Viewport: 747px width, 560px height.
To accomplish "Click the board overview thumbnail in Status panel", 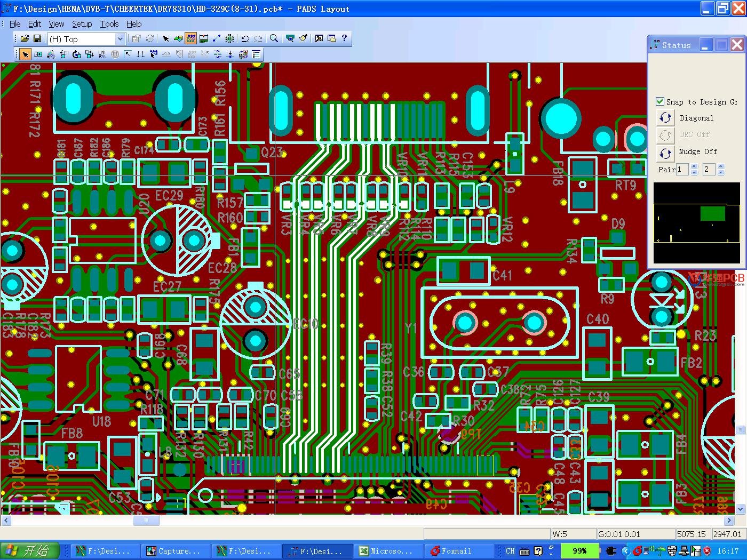I will [x=696, y=222].
